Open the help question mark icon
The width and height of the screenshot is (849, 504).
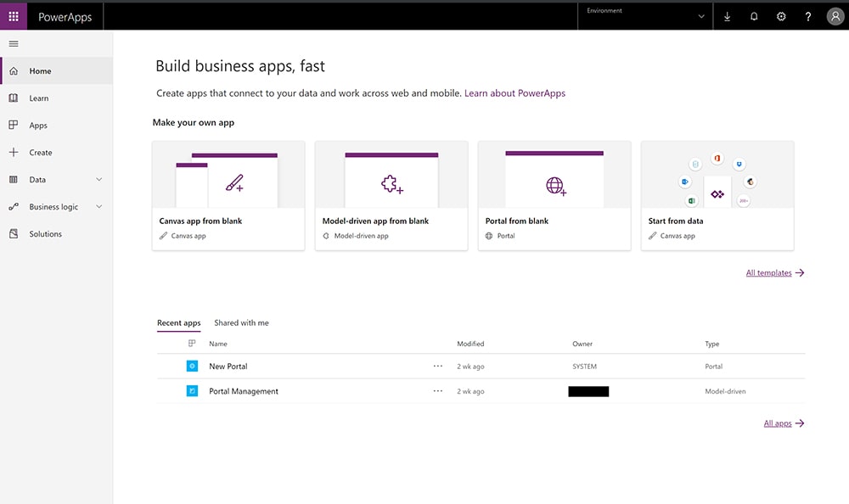tap(808, 17)
